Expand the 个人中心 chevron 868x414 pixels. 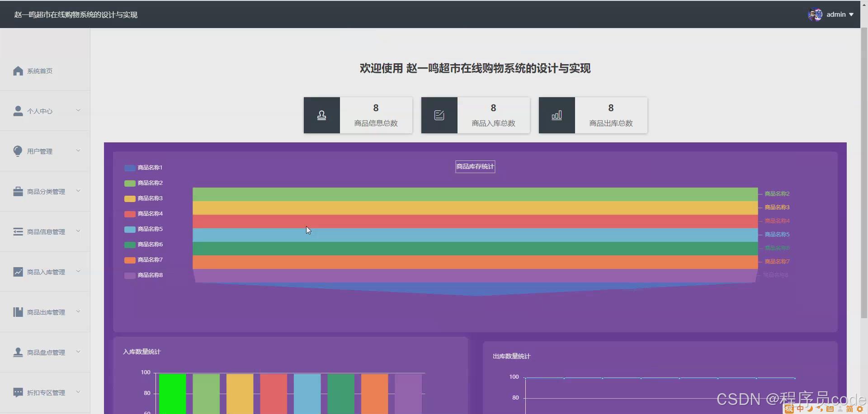point(78,110)
